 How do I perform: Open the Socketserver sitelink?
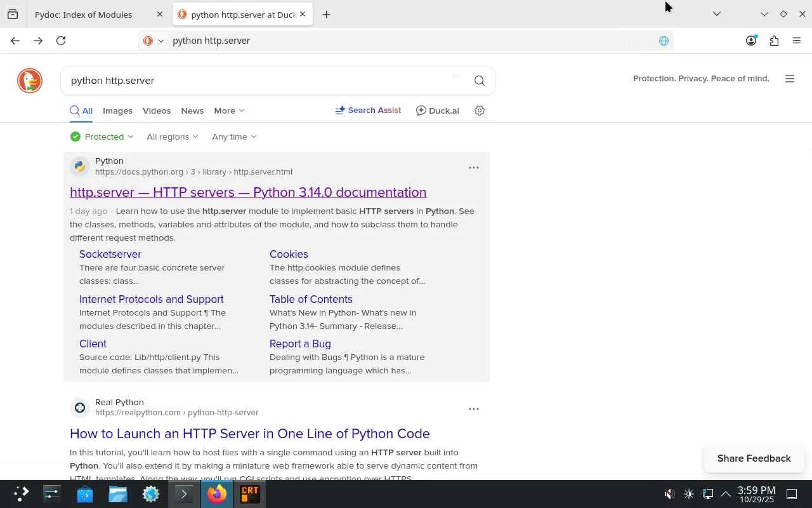coord(110,254)
